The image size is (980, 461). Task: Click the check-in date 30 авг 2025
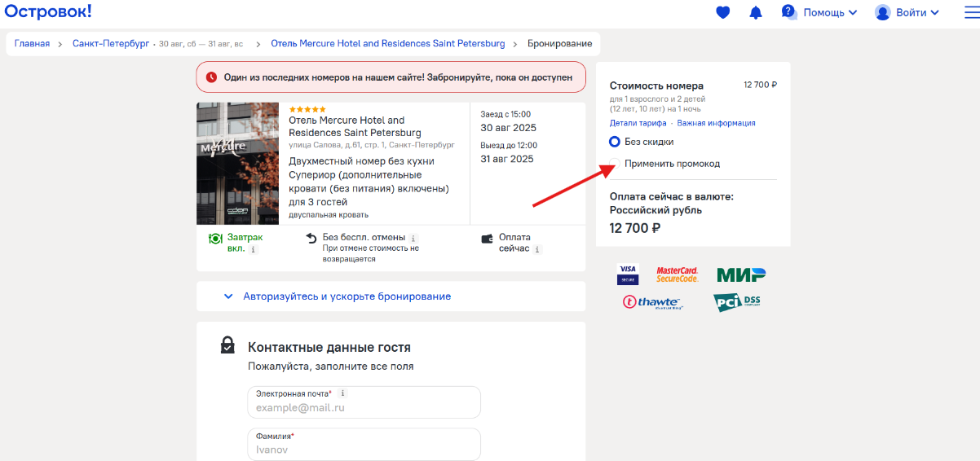pos(509,128)
